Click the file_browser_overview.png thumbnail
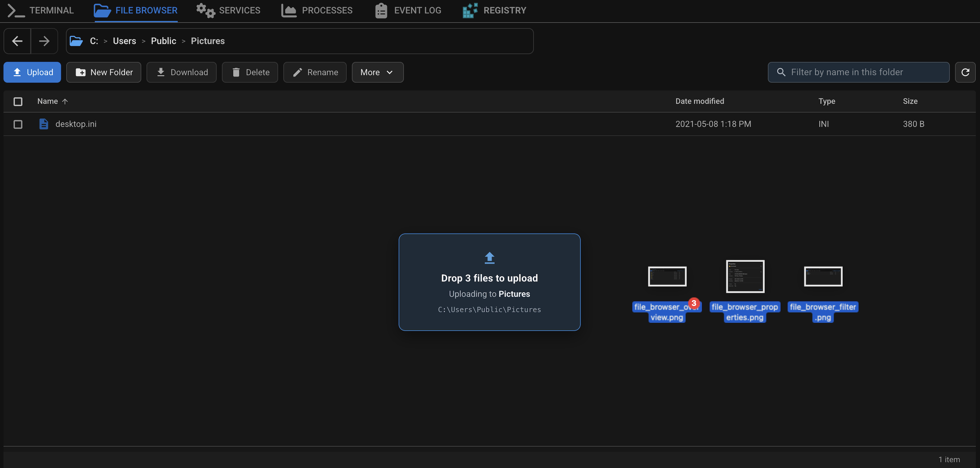 (x=667, y=276)
